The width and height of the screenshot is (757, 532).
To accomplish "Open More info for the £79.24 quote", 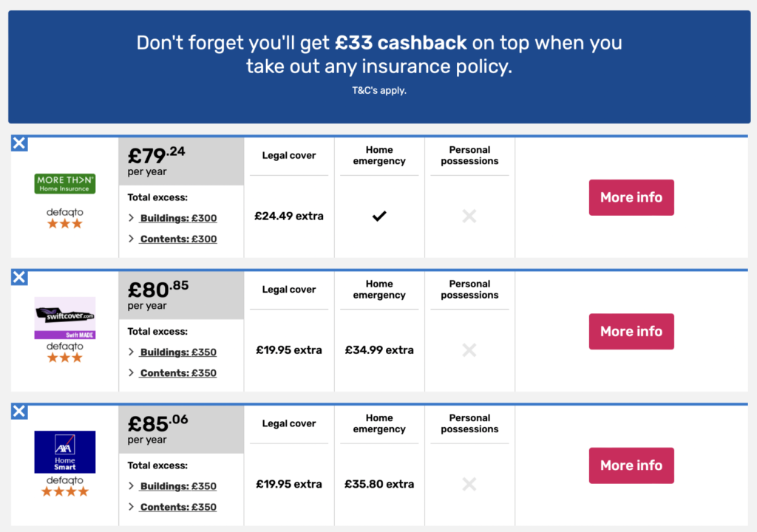I will [x=631, y=197].
